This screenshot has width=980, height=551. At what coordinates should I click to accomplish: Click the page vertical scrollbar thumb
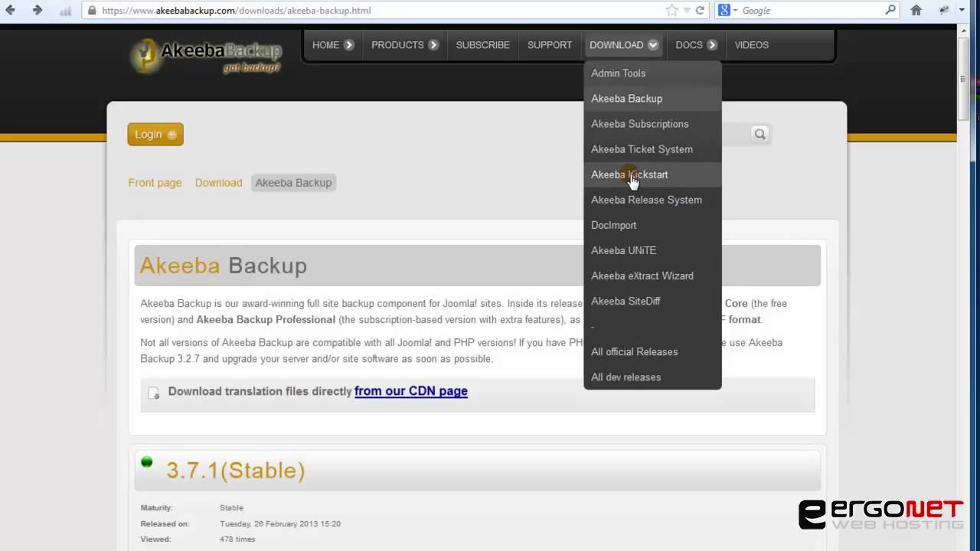pyautogui.click(x=963, y=77)
